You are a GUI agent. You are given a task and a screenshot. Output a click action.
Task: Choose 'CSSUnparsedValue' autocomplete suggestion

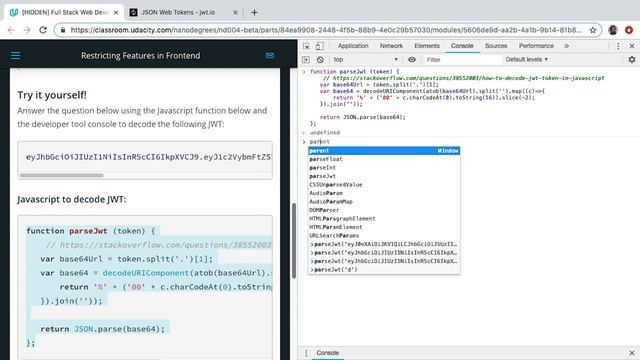[384, 185]
